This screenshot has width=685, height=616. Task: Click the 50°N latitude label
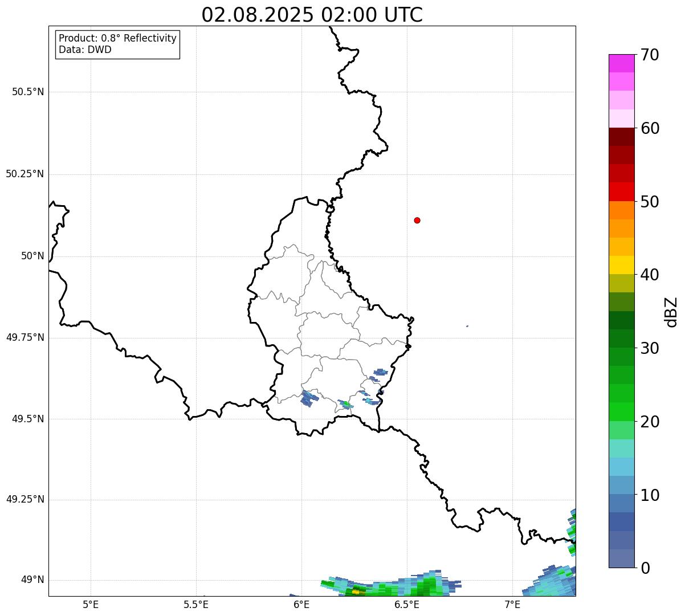(32, 256)
